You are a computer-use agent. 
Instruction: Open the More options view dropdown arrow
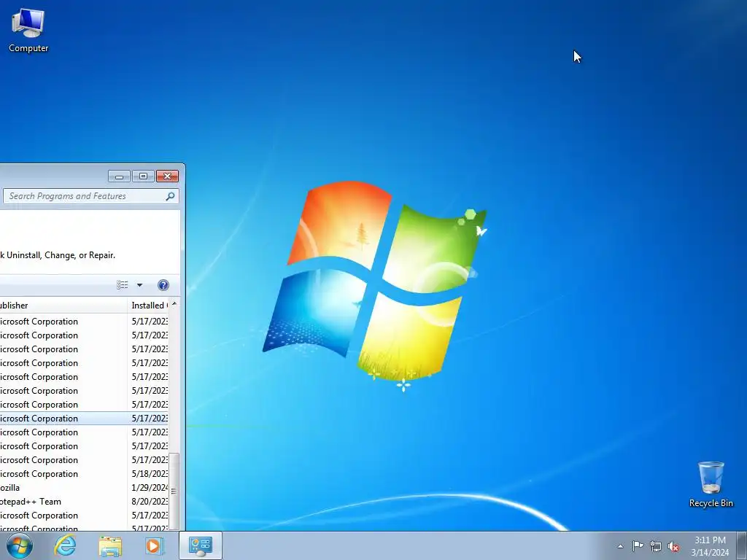(x=139, y=285)
